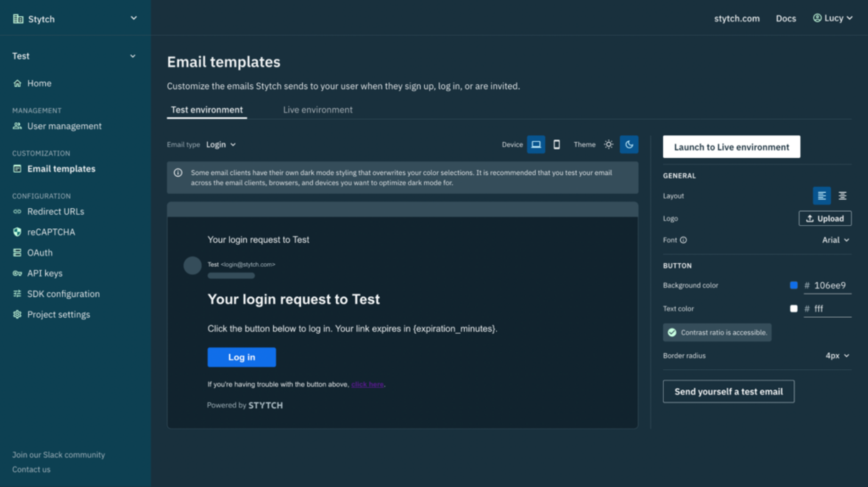Switch to Live environment tab
This screenshot has height=487, width=868.
pos(317,109)
